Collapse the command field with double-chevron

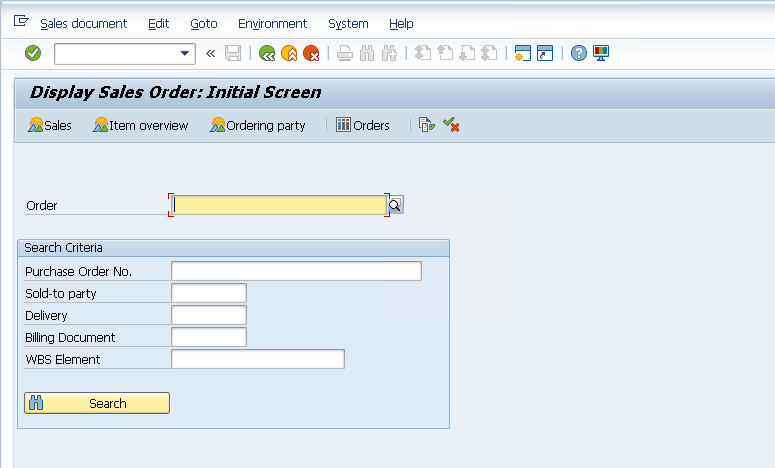click(x=211, y=53)
